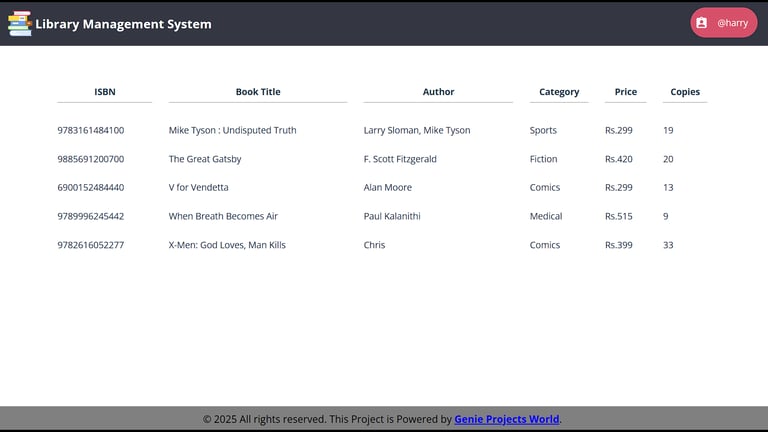This screenshot has width=768, height=432.
Task: Click the Author column header
Action: click(438, 92)
